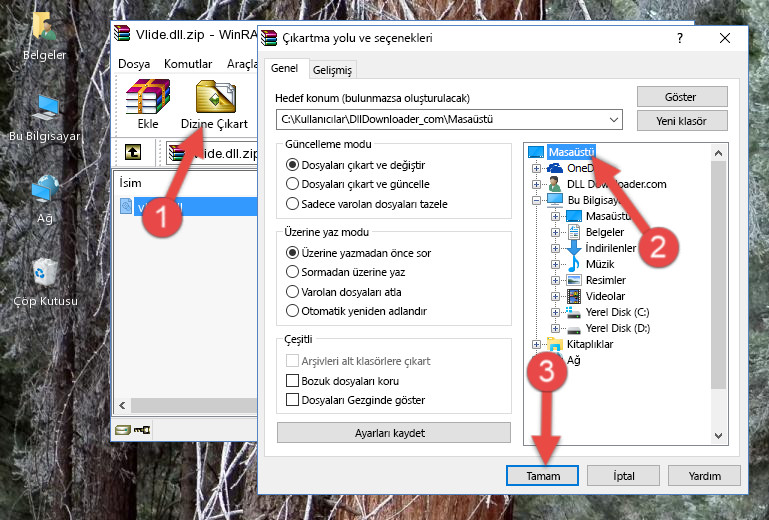Viewport: 769px width, 520px height.
Task: Cancel with the İptal button
Action: [x=623, y=476]
